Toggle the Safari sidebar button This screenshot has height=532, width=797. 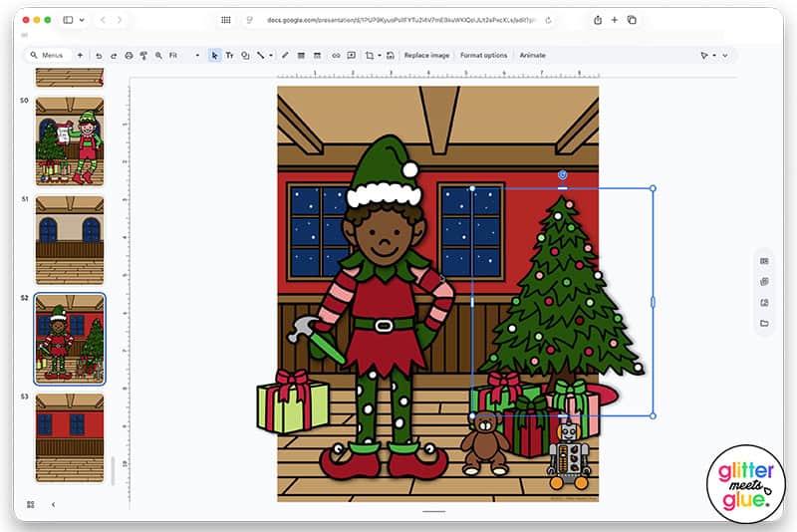coord(68,20)
